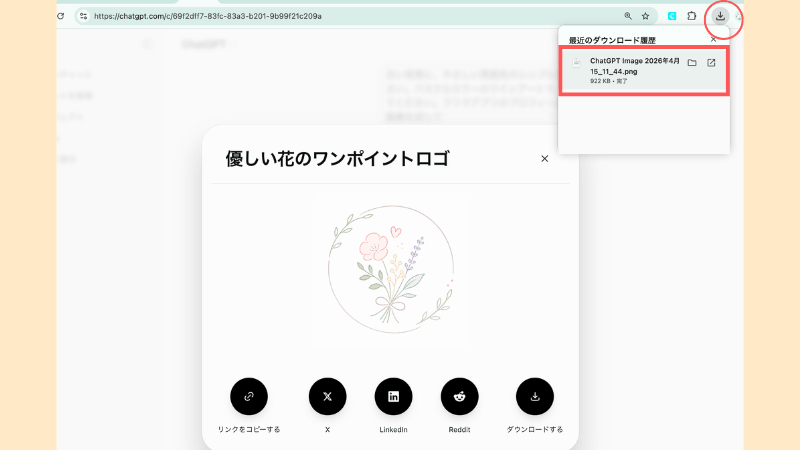View site information icon in address bar

84,16
